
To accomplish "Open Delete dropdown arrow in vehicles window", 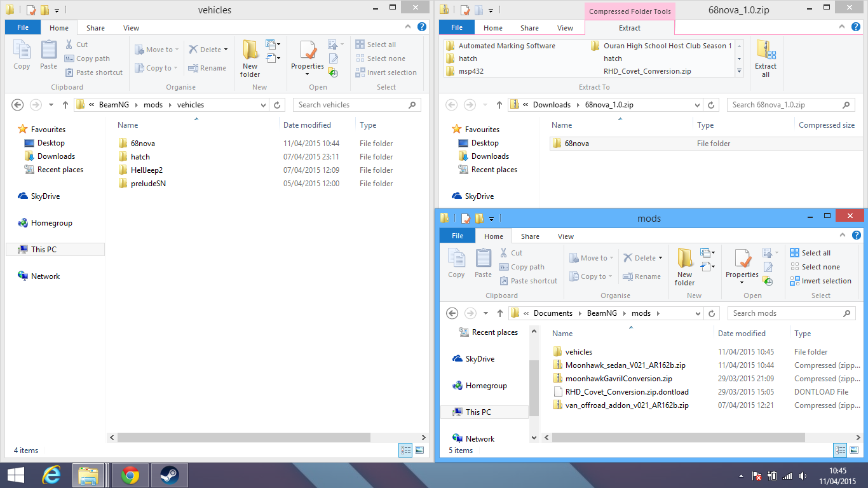I will tap(226, 50).
